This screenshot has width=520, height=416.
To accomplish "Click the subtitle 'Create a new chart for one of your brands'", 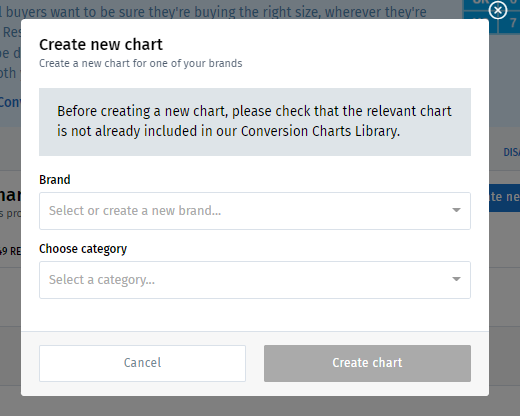I will [x=141, y=63].
